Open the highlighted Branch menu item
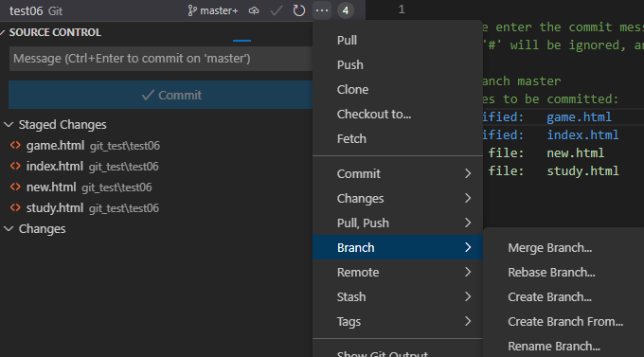The height and width of the screenshot is (357, 644). click(397, 247)
